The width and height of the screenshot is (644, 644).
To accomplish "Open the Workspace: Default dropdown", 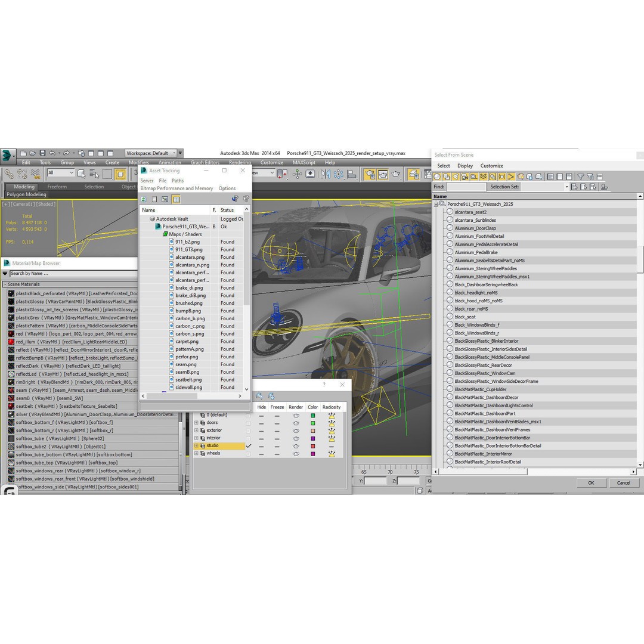I will tap(151, 153).
